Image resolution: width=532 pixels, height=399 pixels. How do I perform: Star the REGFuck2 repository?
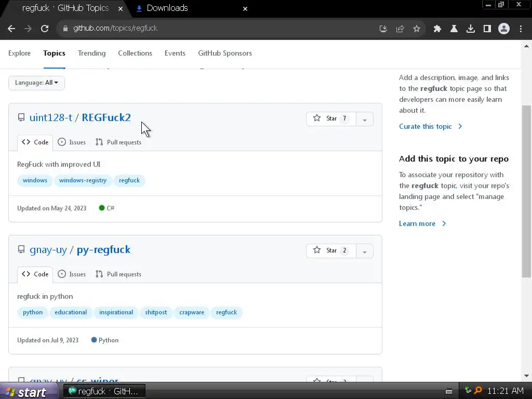click(x=331, y=118)
